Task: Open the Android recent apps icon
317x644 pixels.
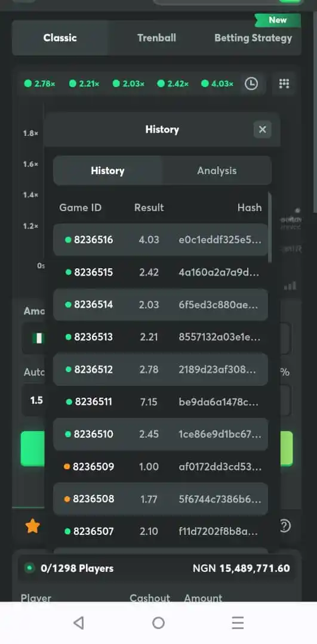Action: click(238, 623)
